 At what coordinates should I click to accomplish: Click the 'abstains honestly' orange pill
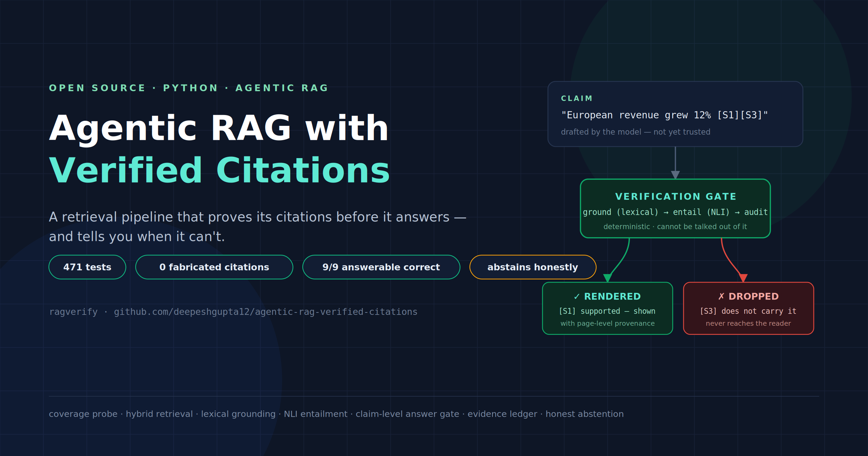pyautogui.click(x=533, y=267)
